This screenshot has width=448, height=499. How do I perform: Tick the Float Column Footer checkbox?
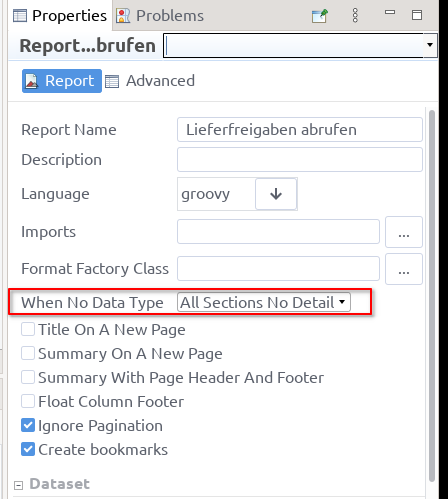(x=28, y=401)
